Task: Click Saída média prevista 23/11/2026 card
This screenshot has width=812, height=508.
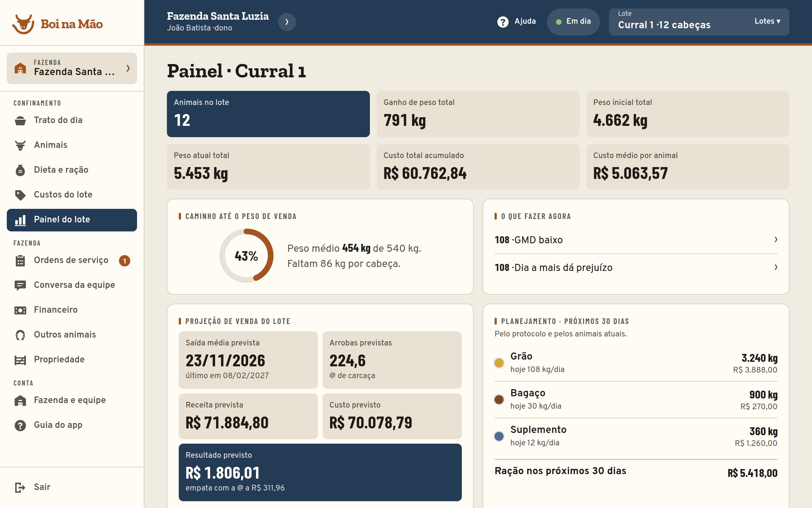Action: [248, 360]
